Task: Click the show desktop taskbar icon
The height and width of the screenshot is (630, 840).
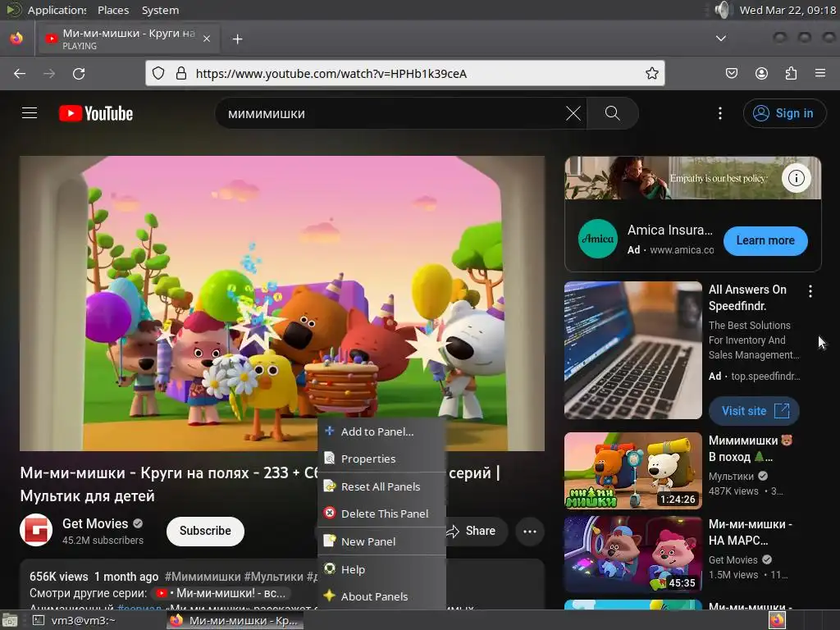Action: (x=10, y=620)
